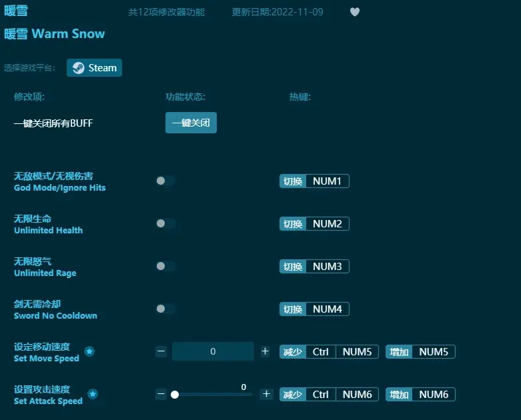521x420 pixels.
Task: Click NUM5 in Move Speed decrease hotkey
Action: pyautogui.click(x=357, y=352)
